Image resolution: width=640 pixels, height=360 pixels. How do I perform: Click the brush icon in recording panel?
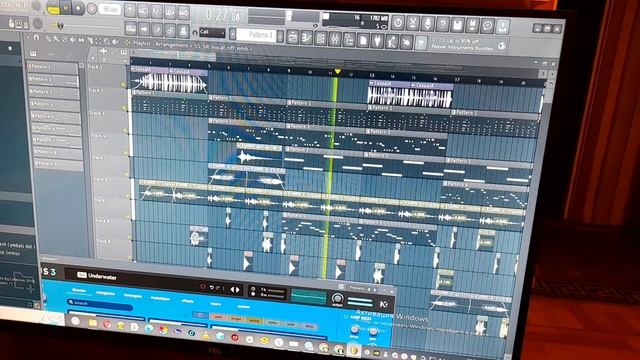pos(157,29)
